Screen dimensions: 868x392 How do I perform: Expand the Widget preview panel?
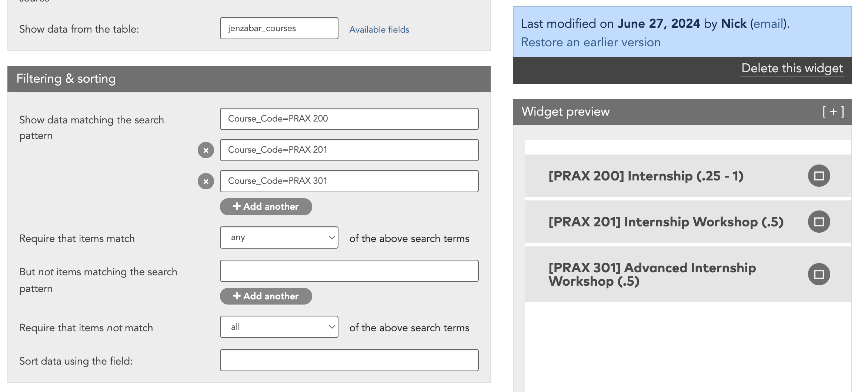pyautogui.click(x=833, y=112)
